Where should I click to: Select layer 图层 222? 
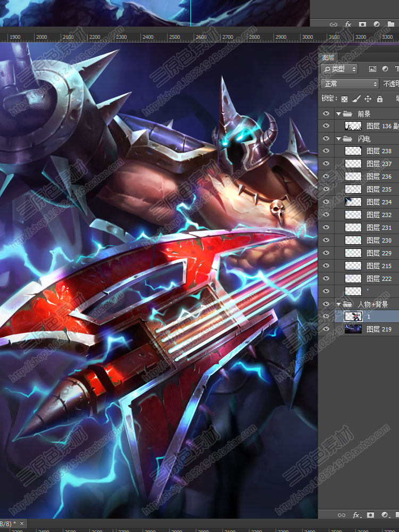point(367,279)
